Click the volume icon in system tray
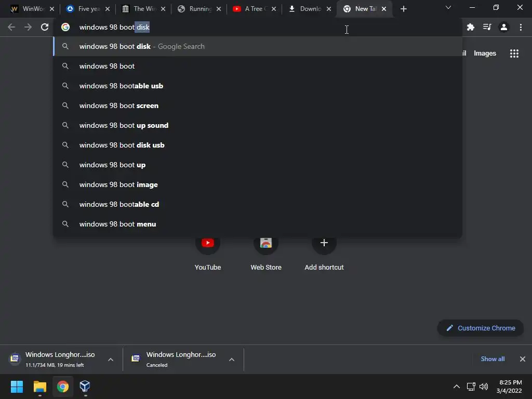 [x=484, y=387]
